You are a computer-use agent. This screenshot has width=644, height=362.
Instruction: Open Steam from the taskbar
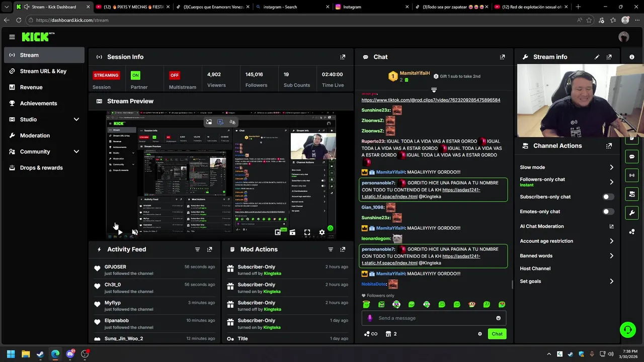coord(40,354)
